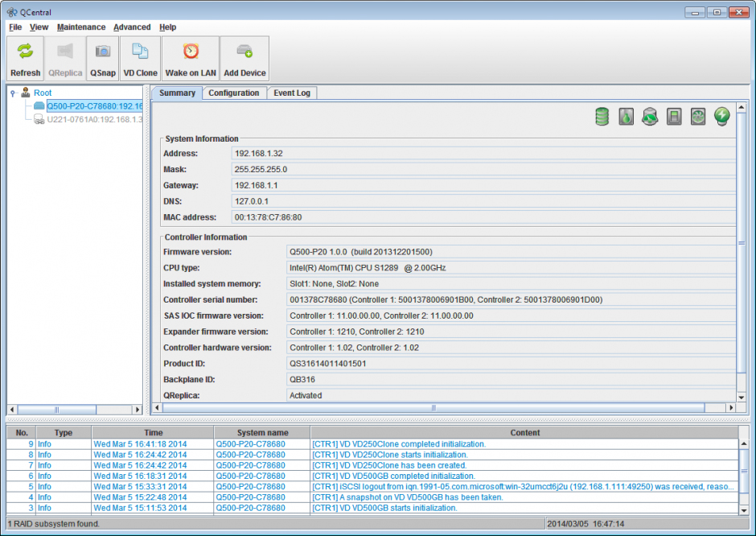Click the event list scroll up arrow
Image resolution: width=756 pixels, height=536 pixels.
tap(744, 443)
